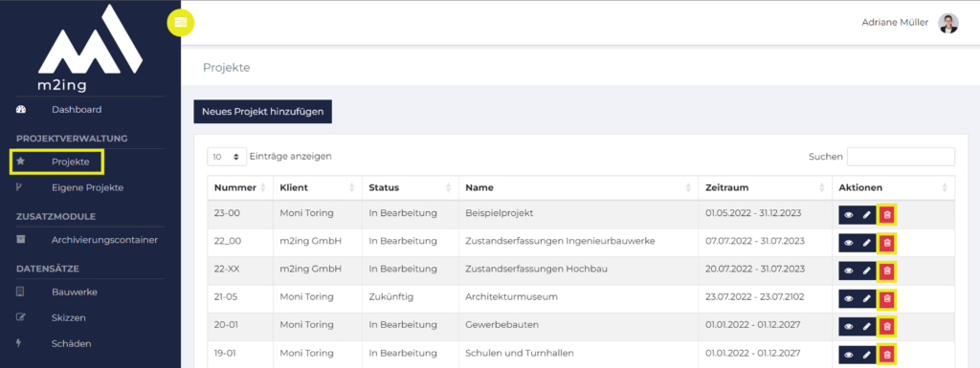Open entries-per-page dropdown showing 10
The width and height of the screenshot is (980, 368).
pos(227,157)
